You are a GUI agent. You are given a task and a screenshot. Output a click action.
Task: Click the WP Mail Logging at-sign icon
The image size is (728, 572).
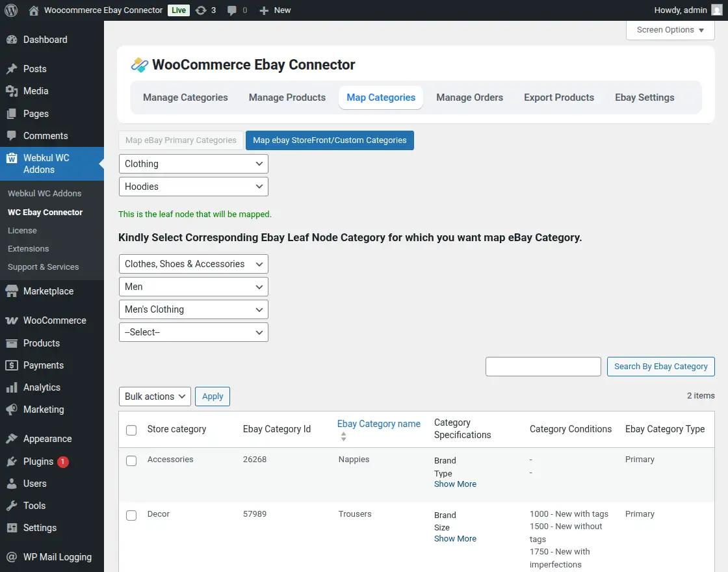coord(12,557)
